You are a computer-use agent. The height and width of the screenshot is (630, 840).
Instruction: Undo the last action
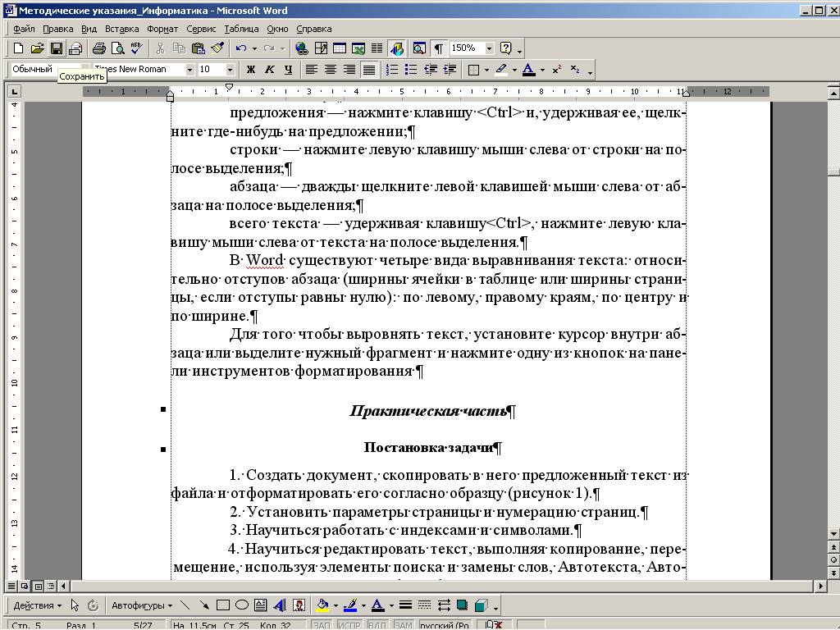click(x=241, y=48)
